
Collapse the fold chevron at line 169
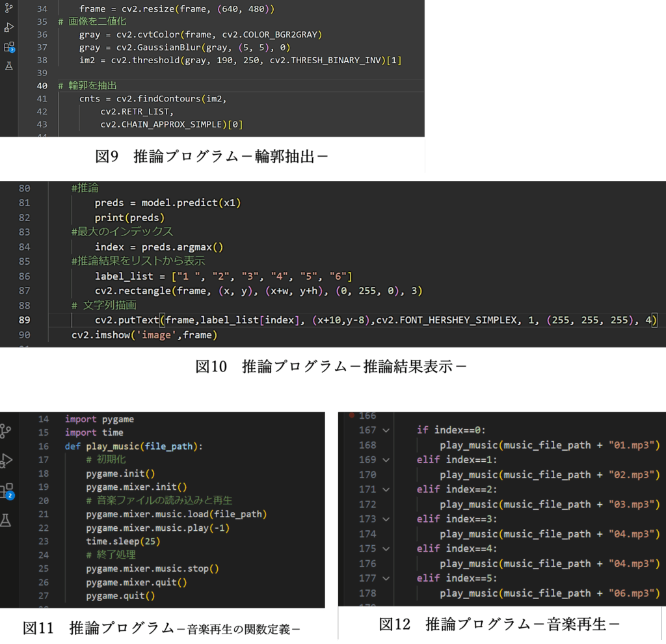point(386,460)
